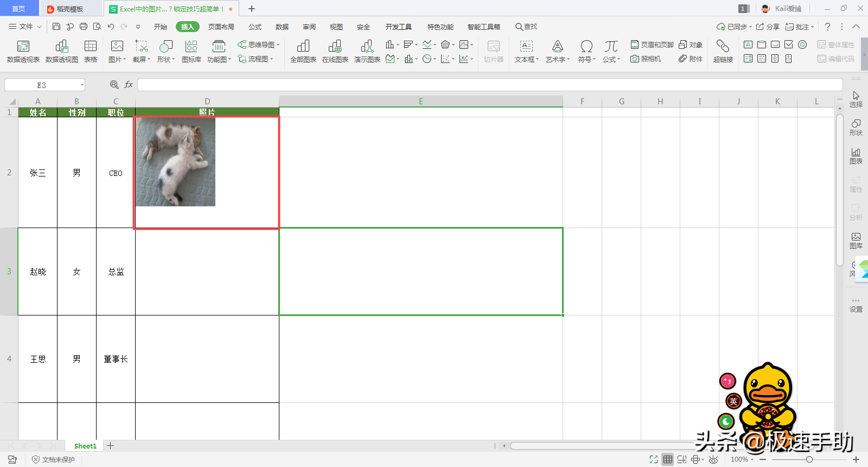Screen dimensions: 868x467
Task: Open the 文件 file menu
Action: 25,26
